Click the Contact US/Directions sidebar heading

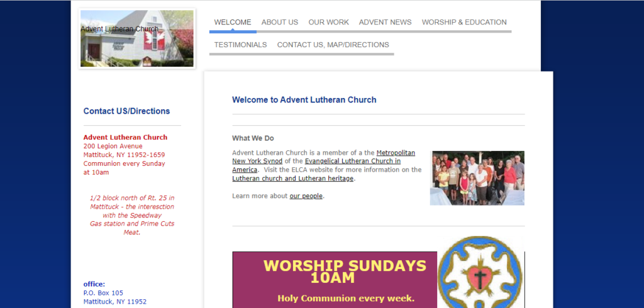(x=126, y=111)
